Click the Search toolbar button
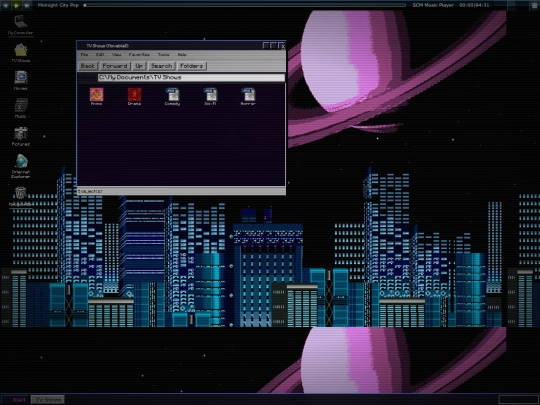The width and height of the screenshot is (540, 405). (162, 66)
